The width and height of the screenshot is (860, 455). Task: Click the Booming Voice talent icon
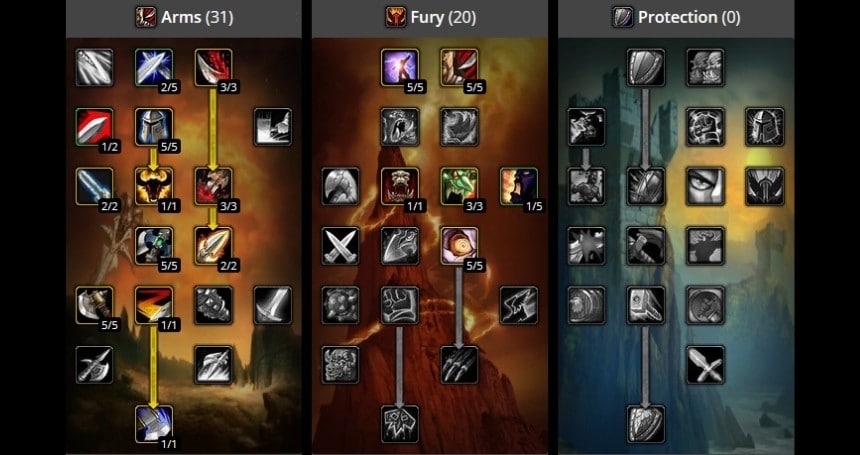coord(400,67)
